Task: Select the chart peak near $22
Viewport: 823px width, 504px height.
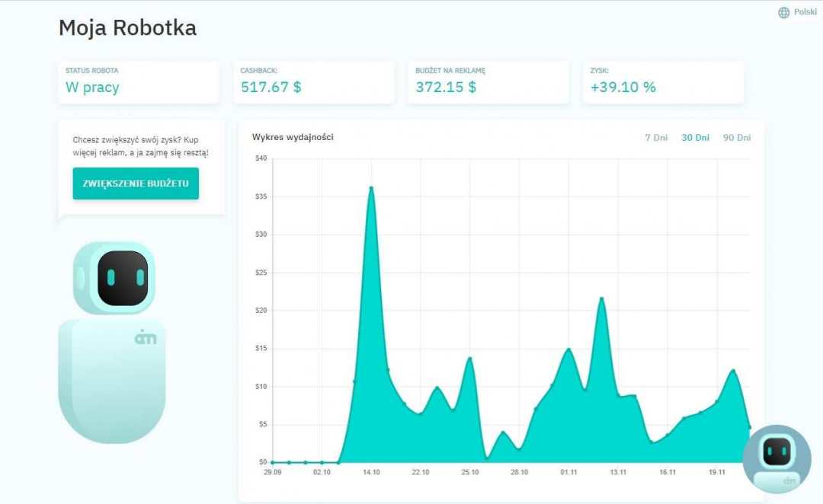Action: [x=601, y=298]
